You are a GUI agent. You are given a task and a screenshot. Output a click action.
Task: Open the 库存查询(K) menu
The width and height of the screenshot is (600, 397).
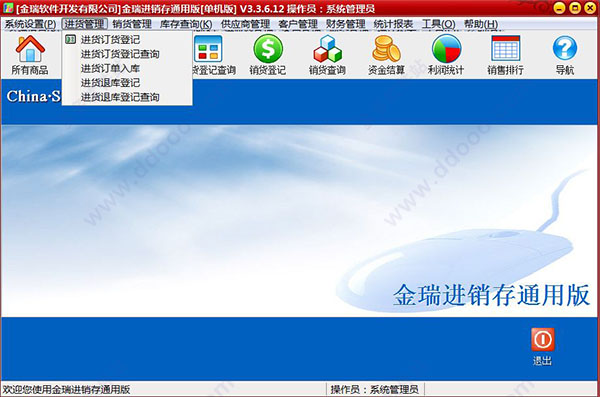point(186,24)
